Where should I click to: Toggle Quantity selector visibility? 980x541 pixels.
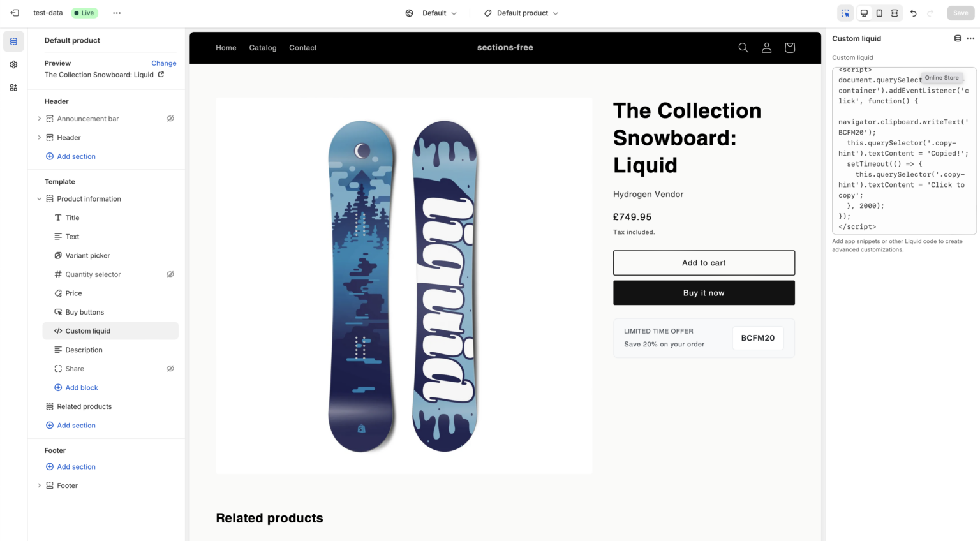170,274
